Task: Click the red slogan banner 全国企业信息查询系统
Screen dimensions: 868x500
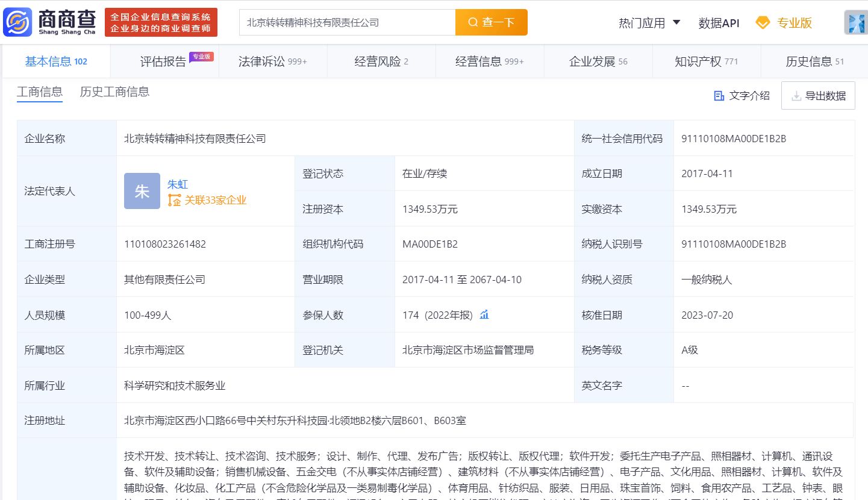Action: pos(161,22)
